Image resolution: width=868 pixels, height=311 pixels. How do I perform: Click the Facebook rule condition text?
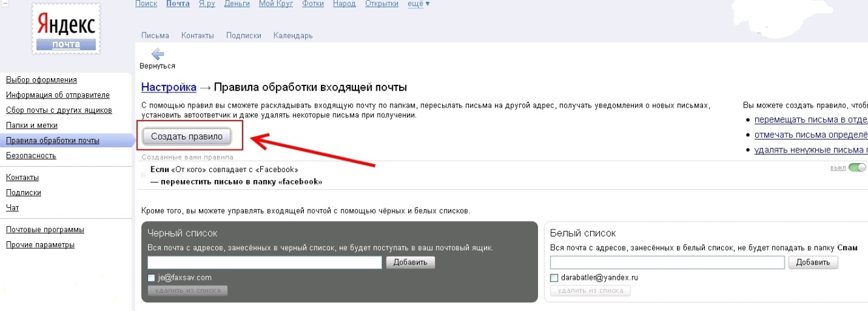[x=224, y=170]
